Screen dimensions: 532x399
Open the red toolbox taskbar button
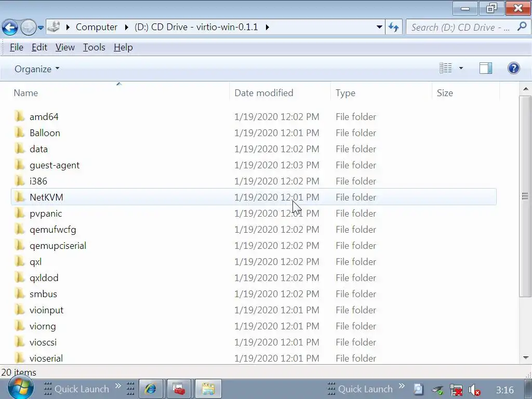179,389
